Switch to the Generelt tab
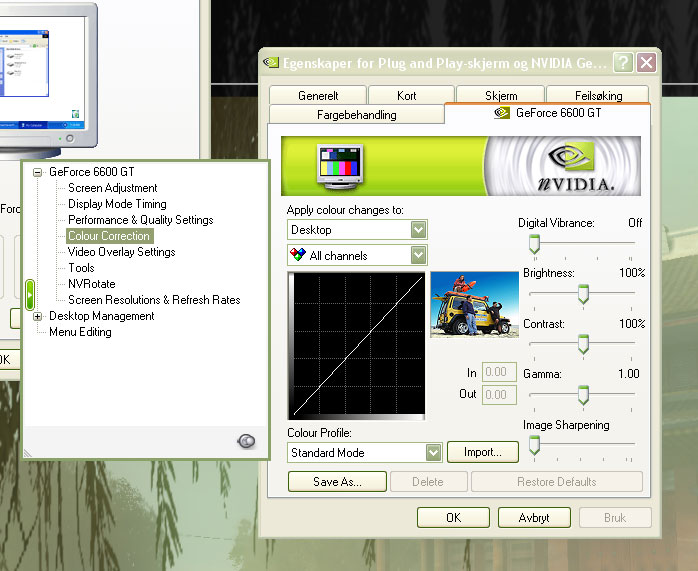The width and height of the screenshot is (698, 571). (x=318, y=95)
